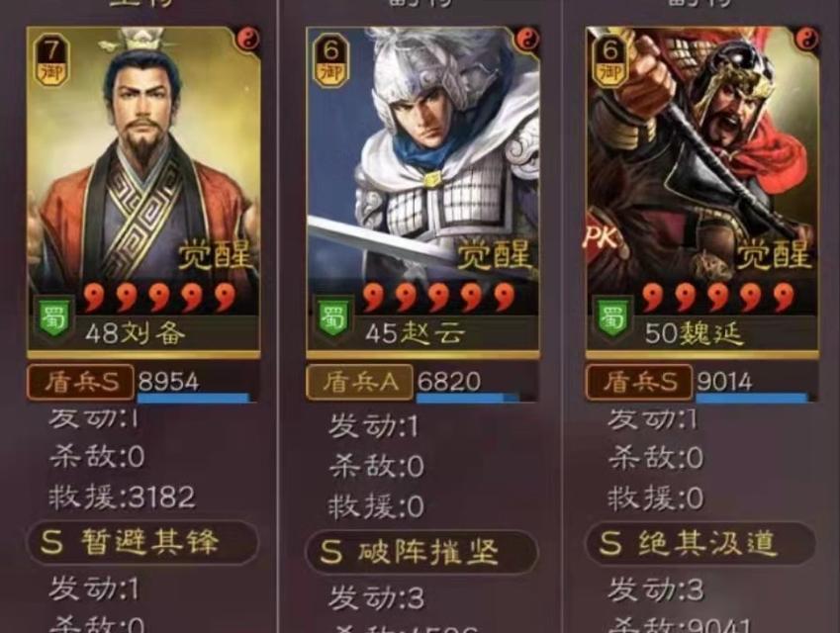Open the 50魏延 hero portrait
The height and width of the screenshot is (633, 840).
[x=702, y=192]
